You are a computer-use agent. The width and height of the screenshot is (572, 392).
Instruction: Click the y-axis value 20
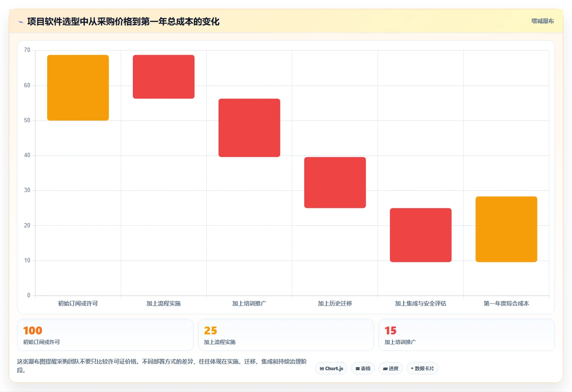pyautogui.click(x=27, y=226)
